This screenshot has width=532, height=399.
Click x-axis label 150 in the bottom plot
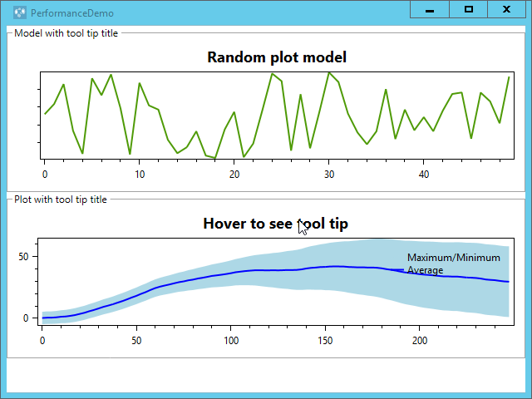[x=325, y=340]
